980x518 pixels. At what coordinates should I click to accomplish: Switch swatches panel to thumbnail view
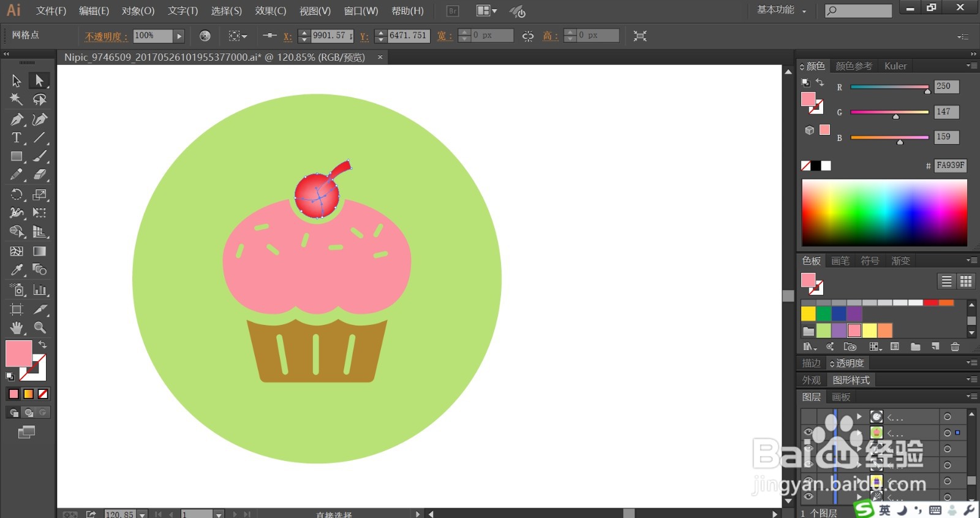966,281
